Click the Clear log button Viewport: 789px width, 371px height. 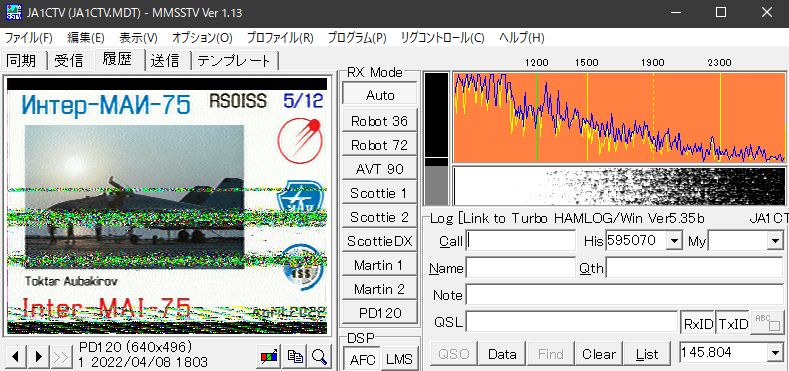point(599,354)
